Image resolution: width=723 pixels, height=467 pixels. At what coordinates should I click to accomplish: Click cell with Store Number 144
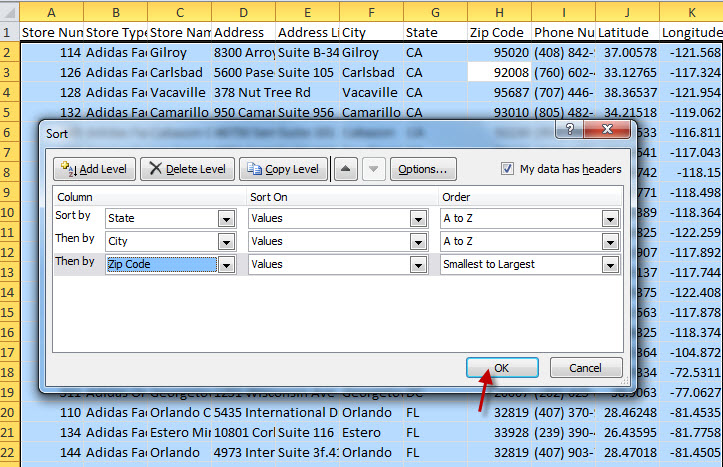(x=52, y=452)
